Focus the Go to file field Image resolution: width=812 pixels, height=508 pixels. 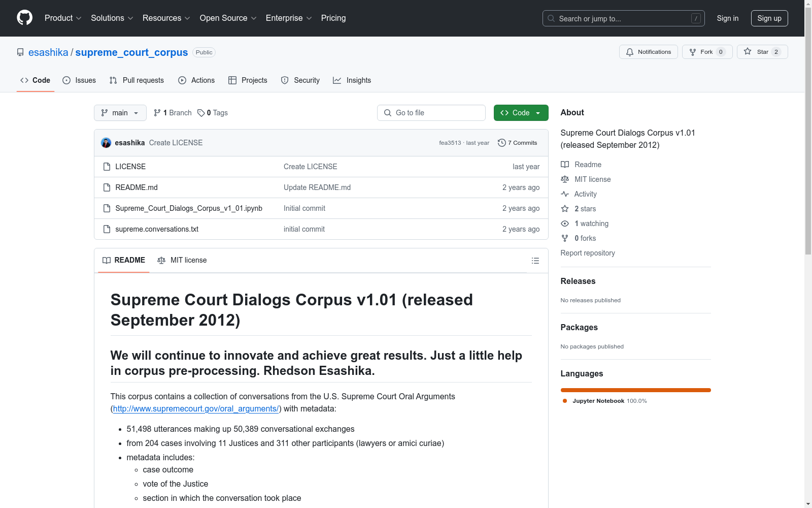click(431, 113)
